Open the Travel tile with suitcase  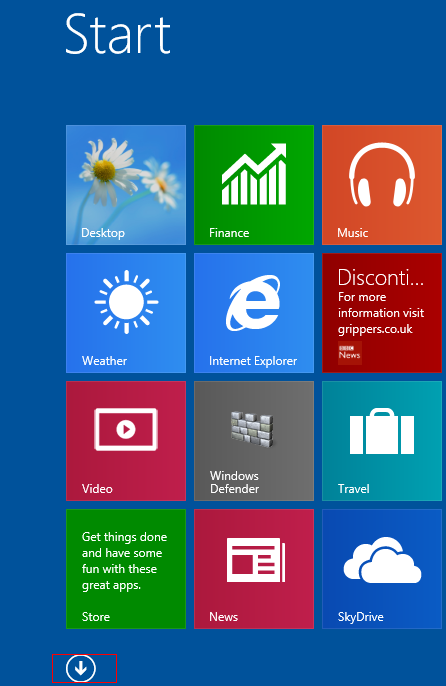coord(382,441)
